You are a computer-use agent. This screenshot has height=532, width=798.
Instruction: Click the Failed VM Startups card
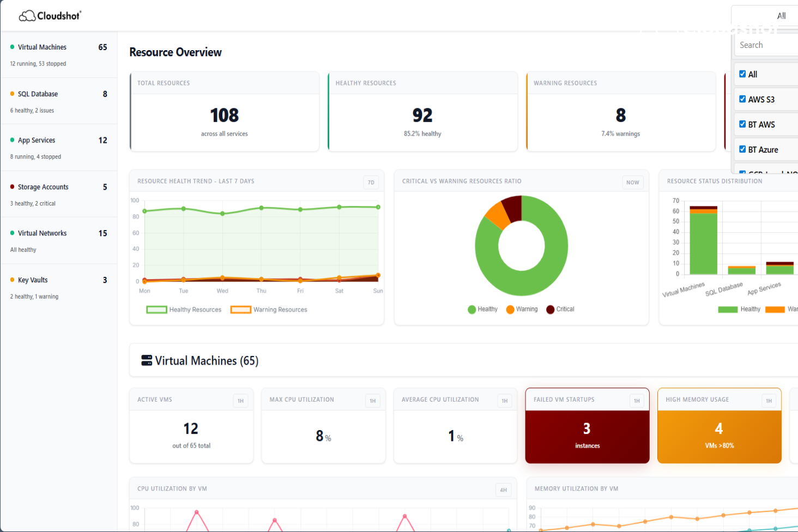587,426
